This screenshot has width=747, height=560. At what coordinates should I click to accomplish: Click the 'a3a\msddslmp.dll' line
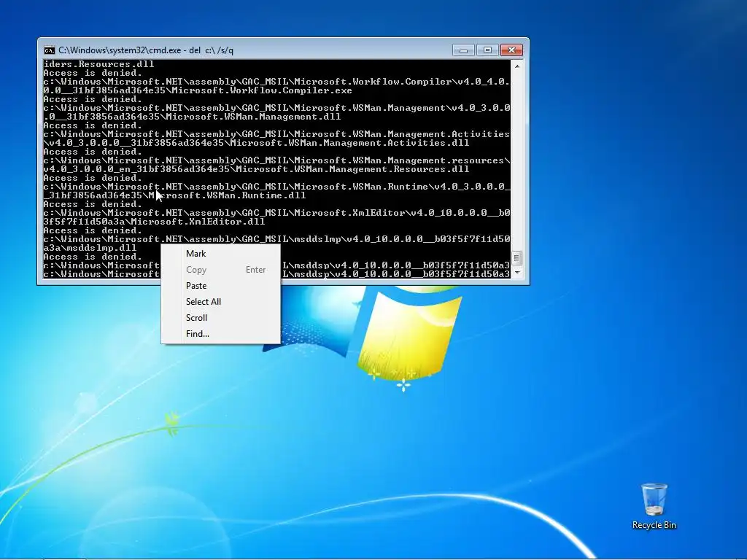tap(90, 248)
